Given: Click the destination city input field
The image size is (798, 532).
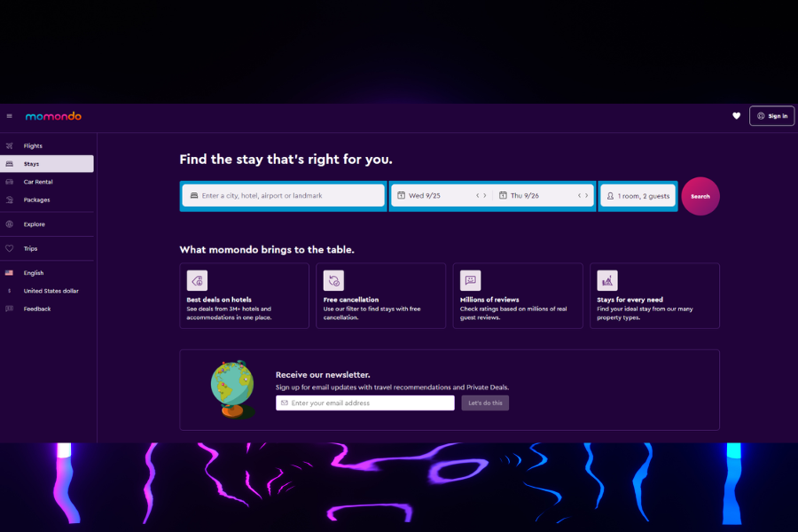Looking at the screenshot, I should (x=284, y=196).
